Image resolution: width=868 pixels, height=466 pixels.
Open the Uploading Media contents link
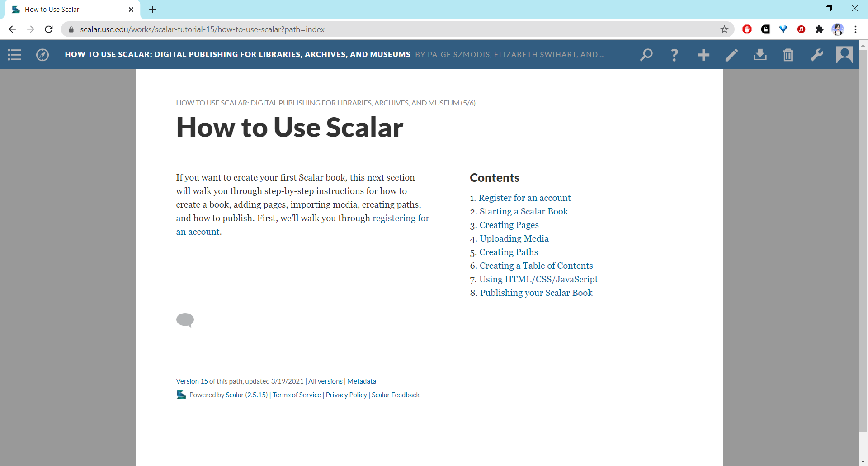(x=514, y=238)
